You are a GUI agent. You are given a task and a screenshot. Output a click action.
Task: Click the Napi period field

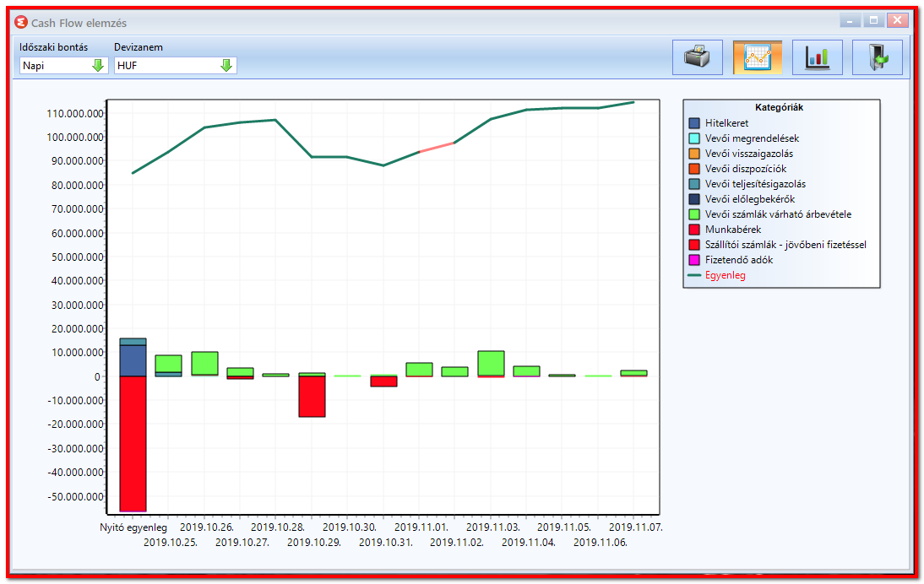tap(63, 65)
